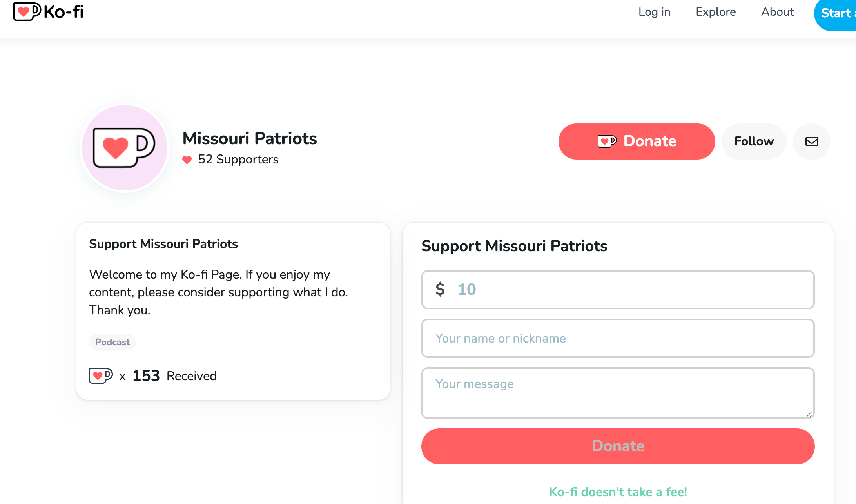This screenshot has width=856, height=504.
Task: Click the Your name or nickname field
Action: [618, 338]
